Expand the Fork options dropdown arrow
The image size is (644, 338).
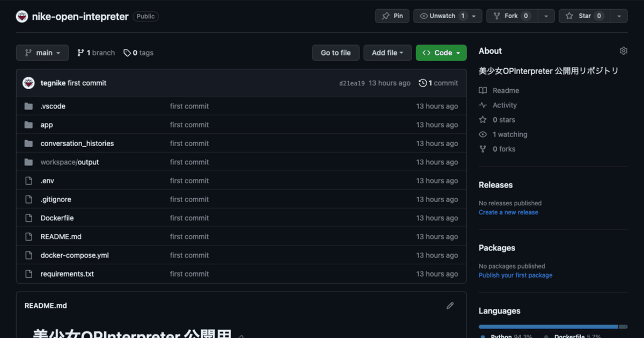coord(546,16)
